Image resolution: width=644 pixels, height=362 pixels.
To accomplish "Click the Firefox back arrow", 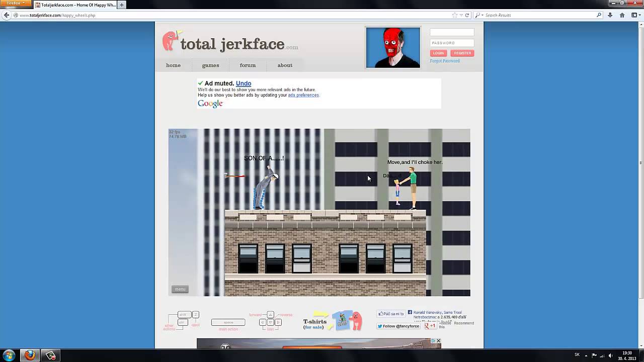I will pos(6,15).
